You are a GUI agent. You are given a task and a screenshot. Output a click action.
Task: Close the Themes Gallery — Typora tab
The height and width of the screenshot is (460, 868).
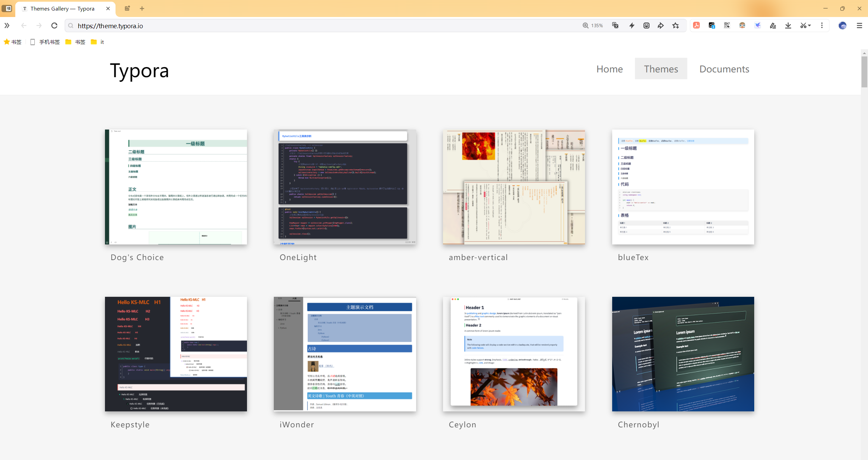108,8
